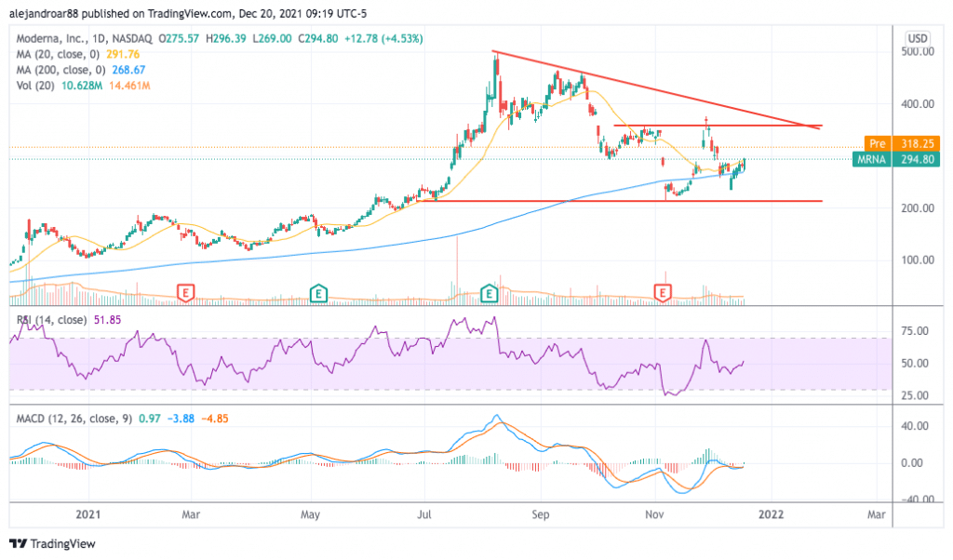Click the 400.00 price axis label
Screen dimensions: 953x560
pos(917,104)
